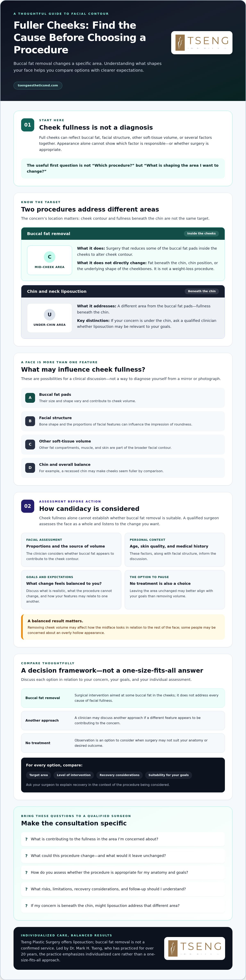Click the 01 section number badge

27,125
